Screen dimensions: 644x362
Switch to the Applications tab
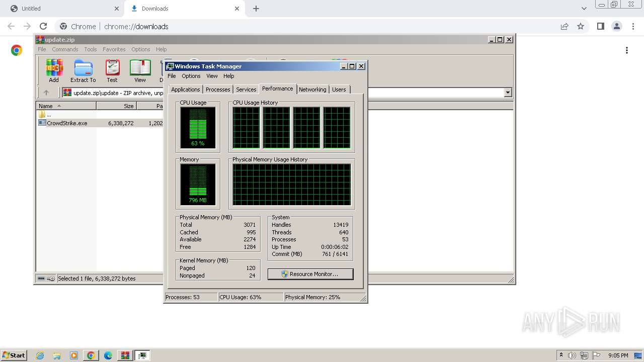(186, 89)
